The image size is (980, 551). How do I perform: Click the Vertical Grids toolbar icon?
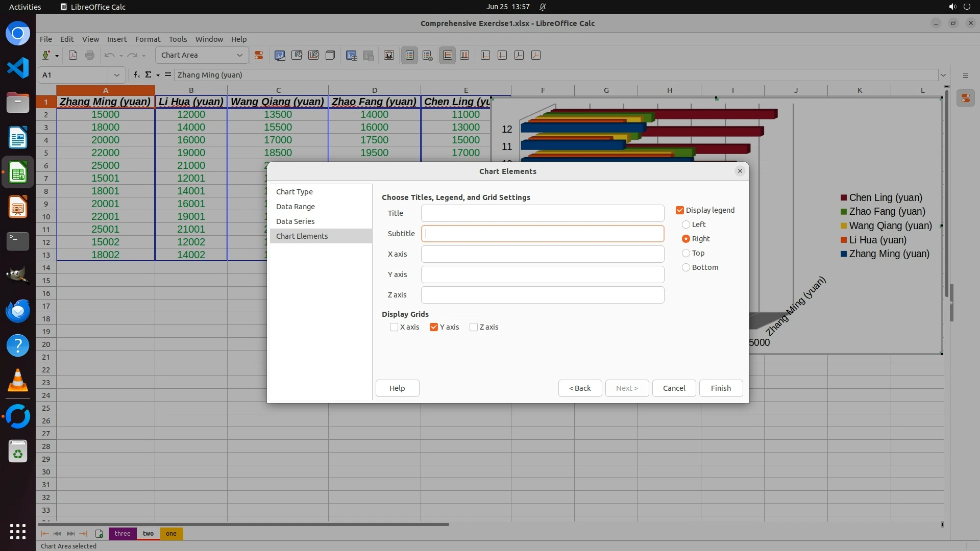464,55
